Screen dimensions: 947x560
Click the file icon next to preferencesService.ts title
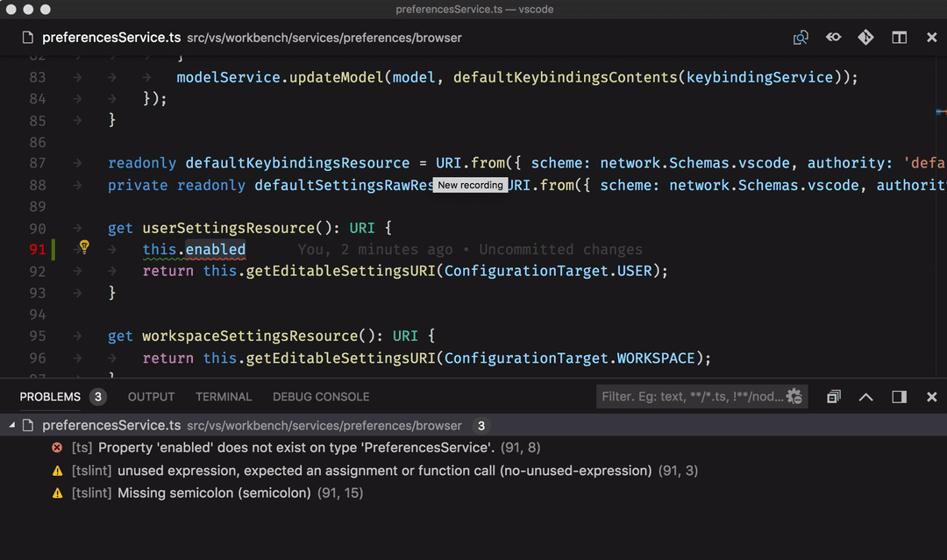point(26,38)
